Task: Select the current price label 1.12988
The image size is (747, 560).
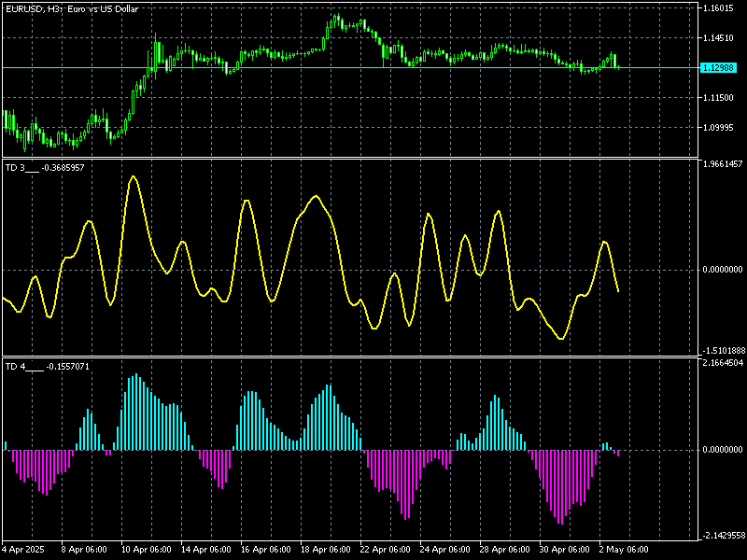Action: tap(718, 67)
